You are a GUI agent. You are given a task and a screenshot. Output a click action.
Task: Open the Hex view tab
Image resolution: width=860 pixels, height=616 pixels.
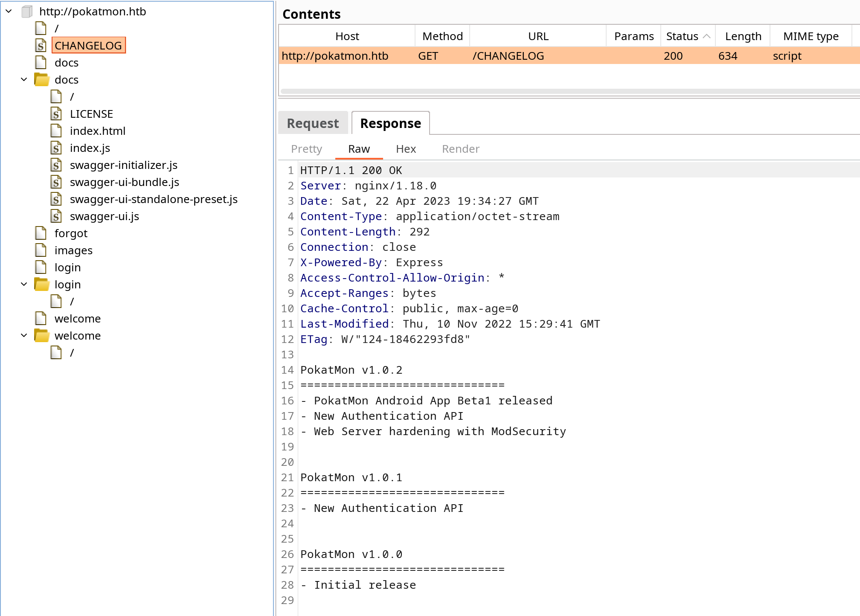pos(406,149)
